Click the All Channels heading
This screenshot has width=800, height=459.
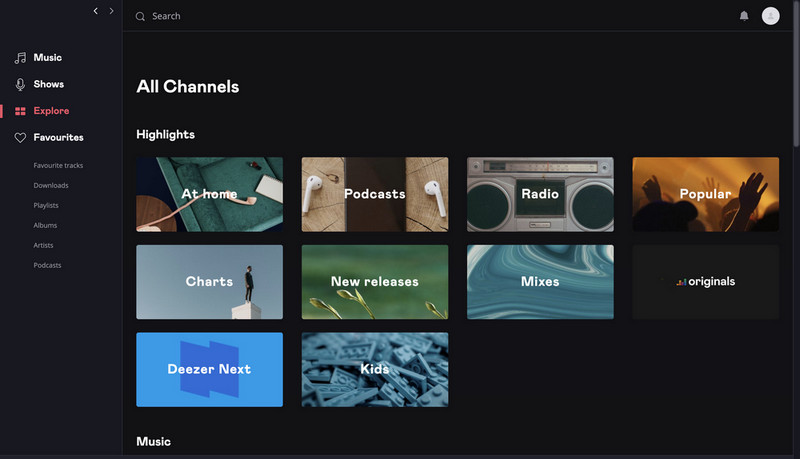click(x=188, y=87)
